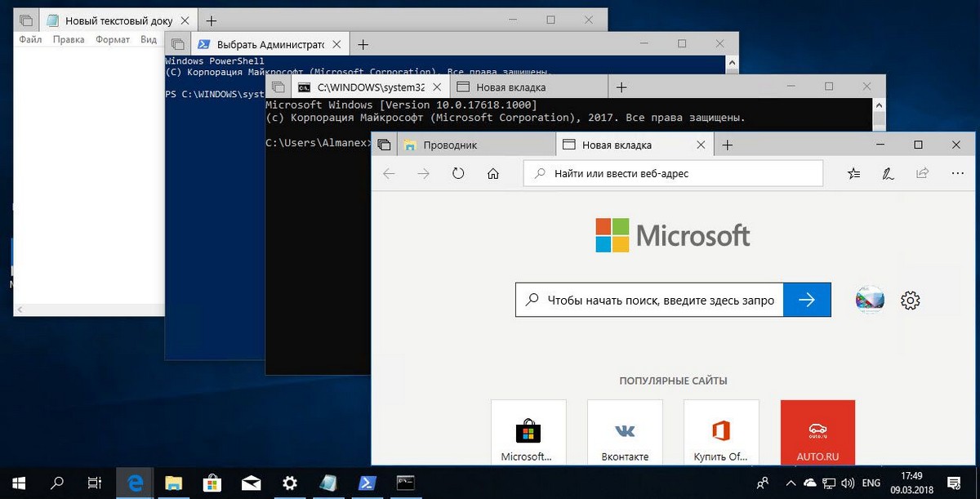The height and width of the screenshot is (499, 980).
Task: Select the Новый текстовый документ Notepad tab
Action: click(119, 20)
